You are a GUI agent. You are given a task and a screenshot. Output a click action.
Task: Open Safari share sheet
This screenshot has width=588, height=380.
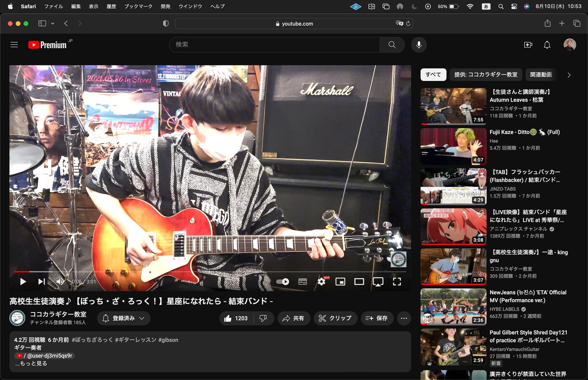pyautogui.click(x=548, y=23)
